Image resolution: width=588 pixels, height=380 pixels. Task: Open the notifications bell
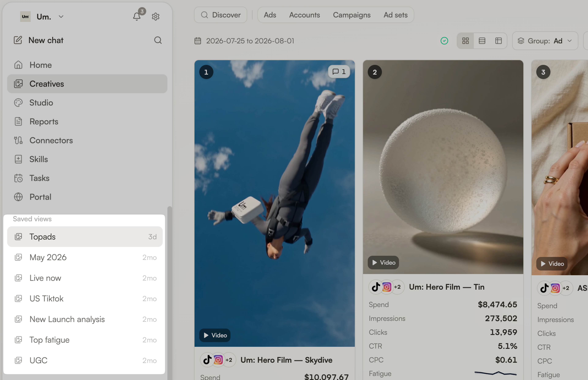tap(137, 17)
